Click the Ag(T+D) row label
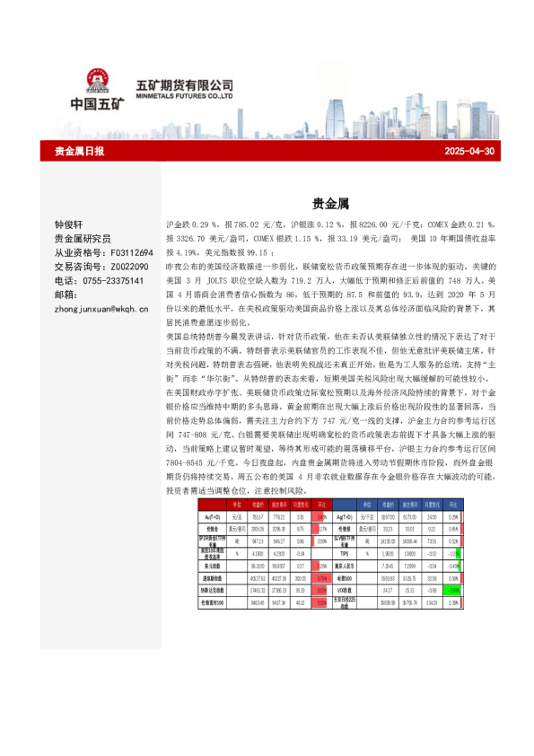 [345, 517]
